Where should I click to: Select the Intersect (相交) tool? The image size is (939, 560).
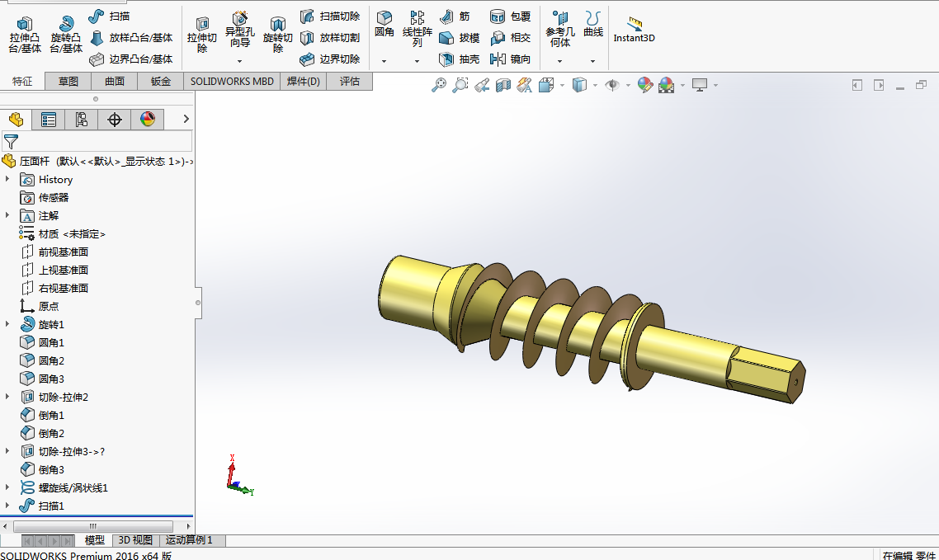point(510,38)
